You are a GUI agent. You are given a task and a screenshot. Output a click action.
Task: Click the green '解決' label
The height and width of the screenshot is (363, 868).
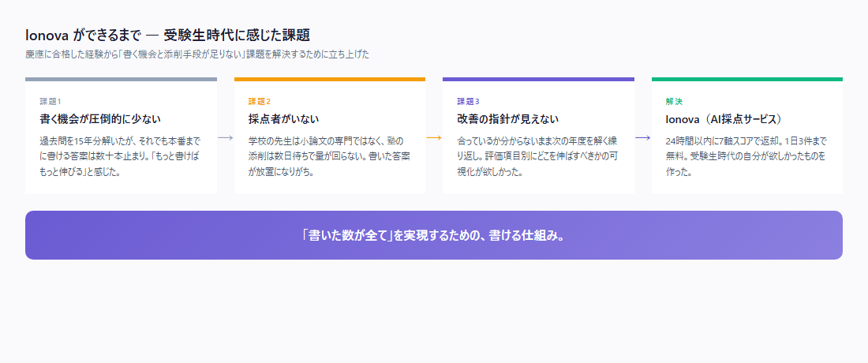pos(674,102)
